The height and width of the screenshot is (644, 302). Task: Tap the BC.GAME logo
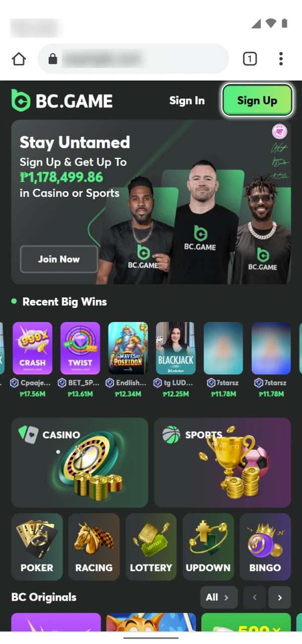click(62, 101)
